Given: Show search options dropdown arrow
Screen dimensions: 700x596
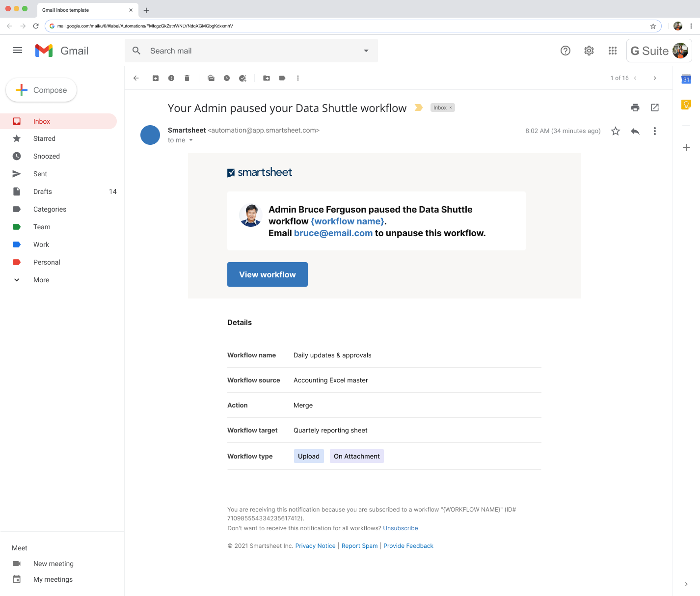Looking at the screenshot, I should [366, 51].
